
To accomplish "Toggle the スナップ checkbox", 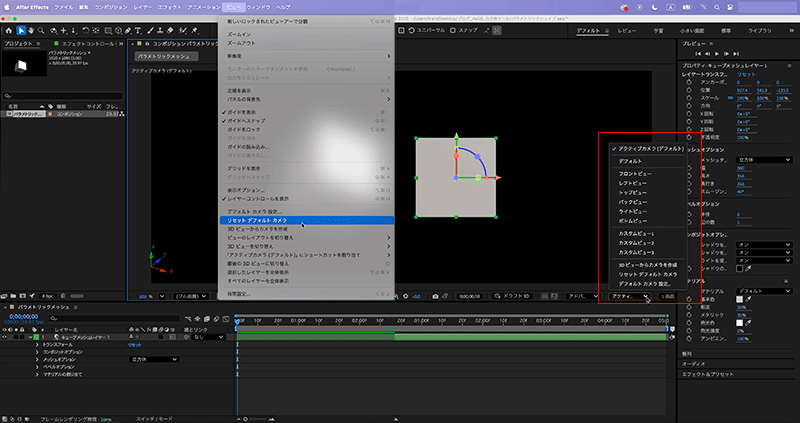I will click(454, 31).
